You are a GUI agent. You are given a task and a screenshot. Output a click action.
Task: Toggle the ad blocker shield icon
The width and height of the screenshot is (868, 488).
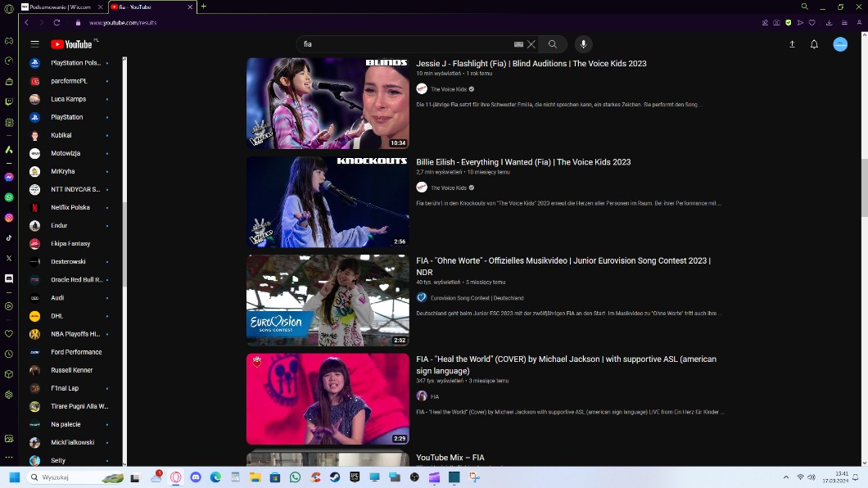point(789,23)
